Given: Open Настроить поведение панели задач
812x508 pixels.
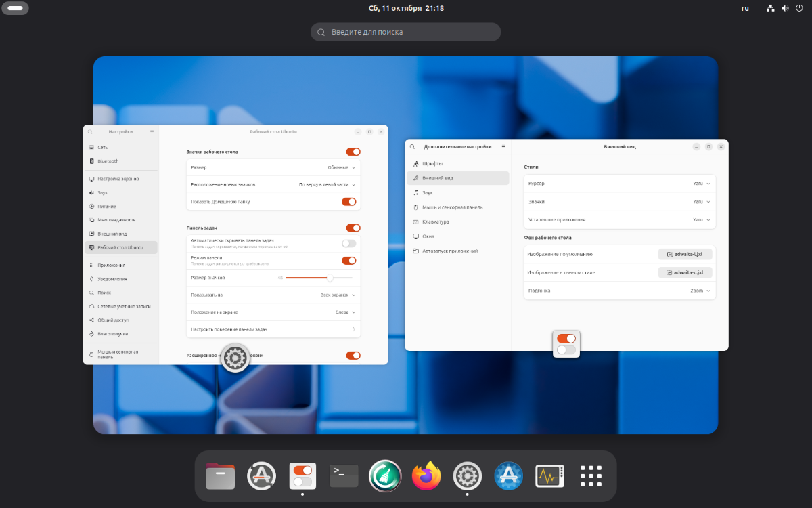Looking at the screenshot, I should (x=273, y=329).
